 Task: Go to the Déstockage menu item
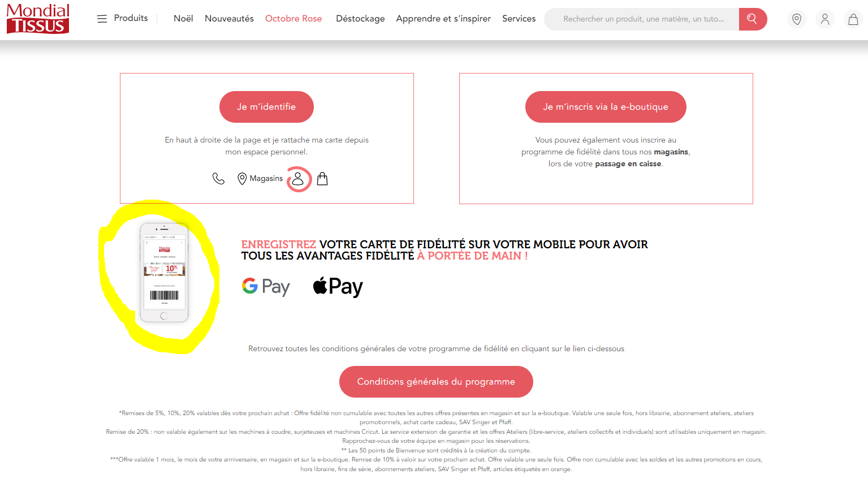coord(360,19)
